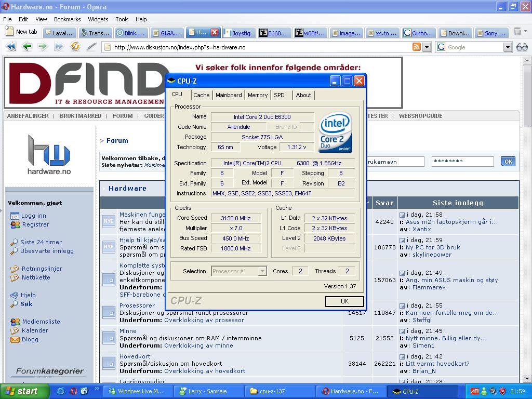
Task: Click ATI tray icon
Action: click(x=475, y=391)
